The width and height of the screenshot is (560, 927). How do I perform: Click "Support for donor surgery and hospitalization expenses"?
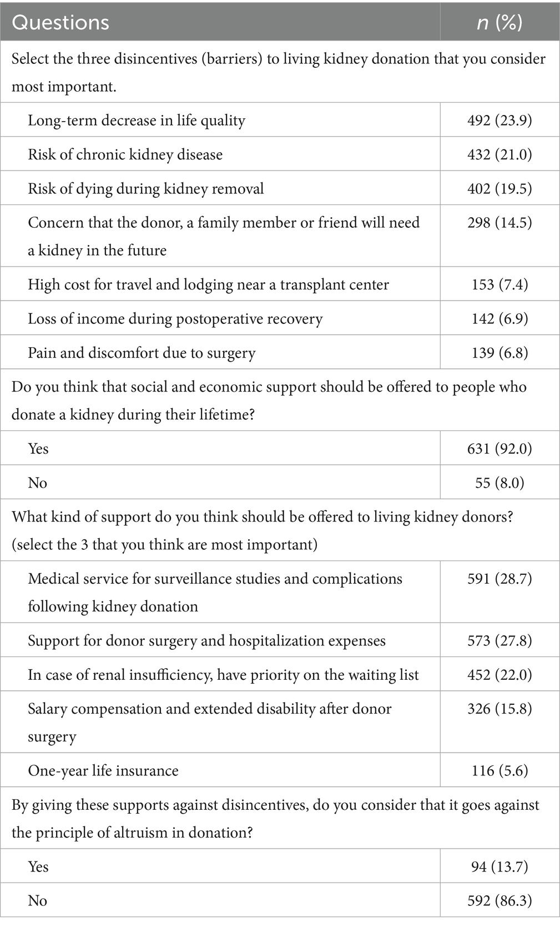pyautogui.click(x=207, y=641)
